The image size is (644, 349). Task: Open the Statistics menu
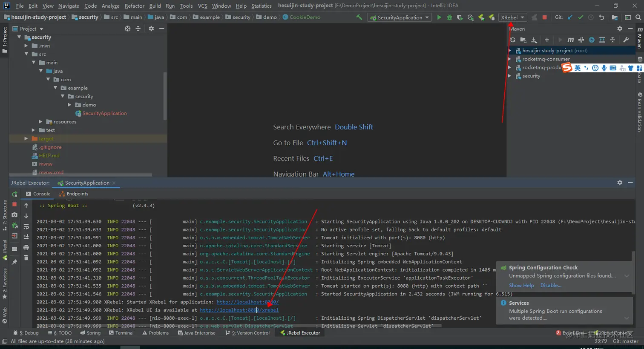tap(262, 6)
